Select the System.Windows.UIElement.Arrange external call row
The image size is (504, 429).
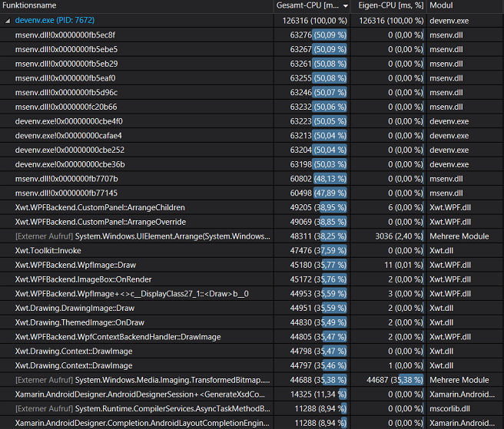[252, 236]
